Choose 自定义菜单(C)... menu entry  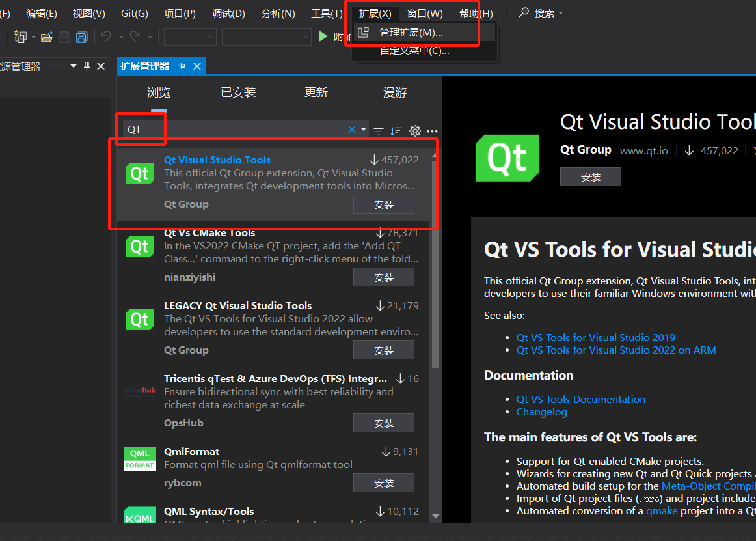(424, 50)
